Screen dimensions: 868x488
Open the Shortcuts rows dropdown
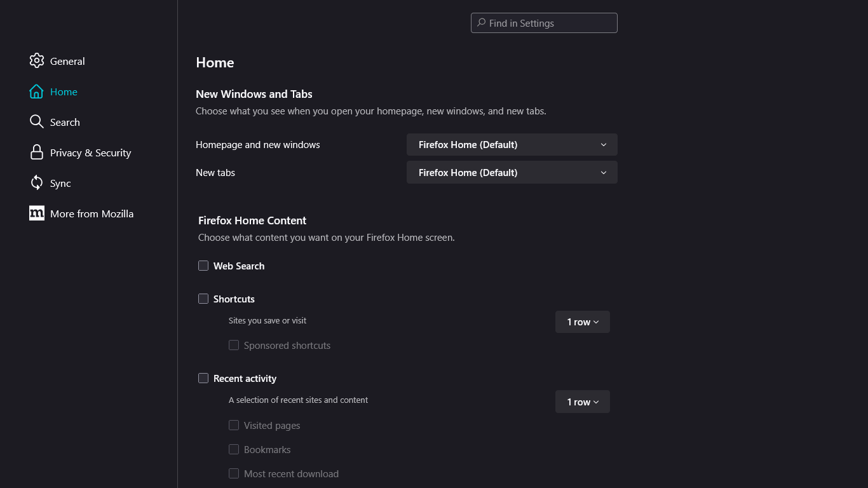coord(583,322)
